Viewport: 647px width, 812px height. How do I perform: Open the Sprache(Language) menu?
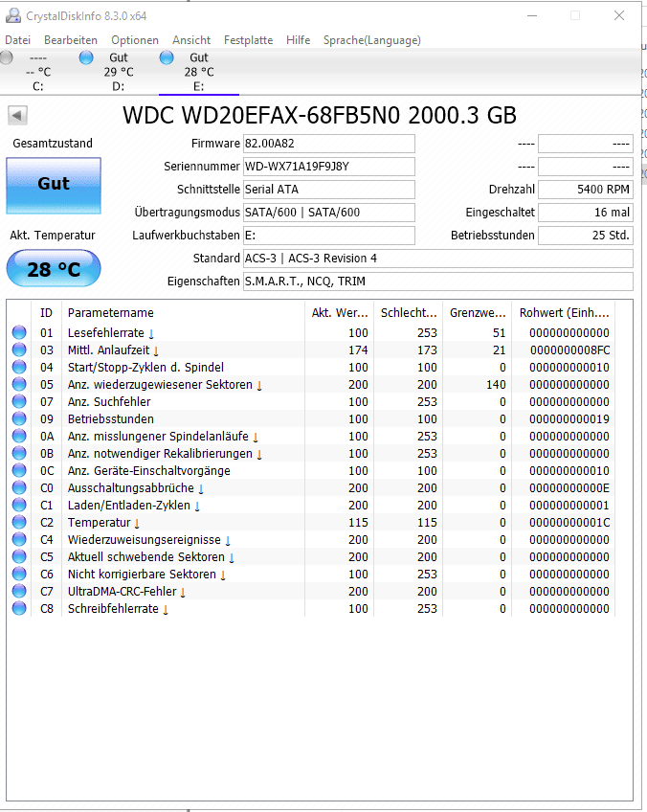tap(371, 40)
